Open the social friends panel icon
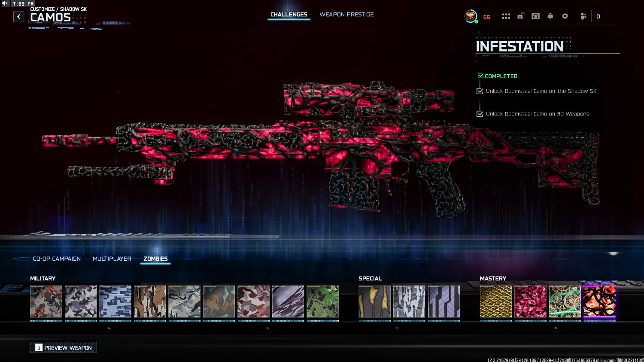The image size is (644, 362). (x=583, y=16)
